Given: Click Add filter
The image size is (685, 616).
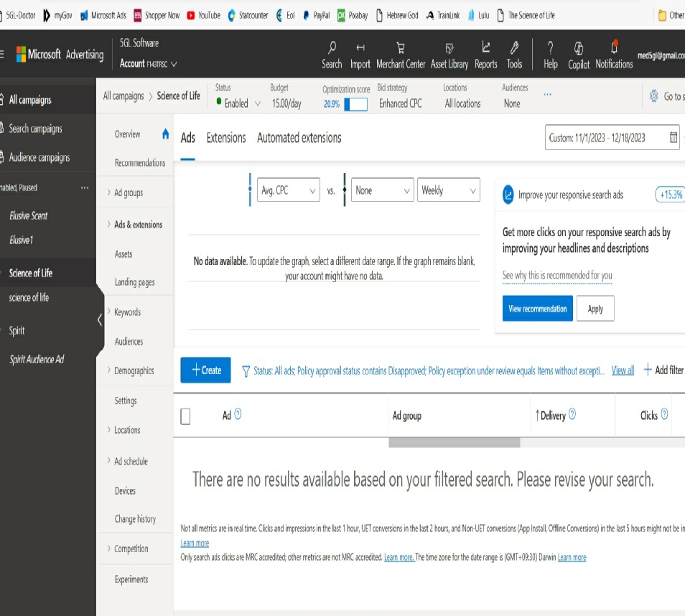Looking at the screenshot, I should tap(663, 370).
